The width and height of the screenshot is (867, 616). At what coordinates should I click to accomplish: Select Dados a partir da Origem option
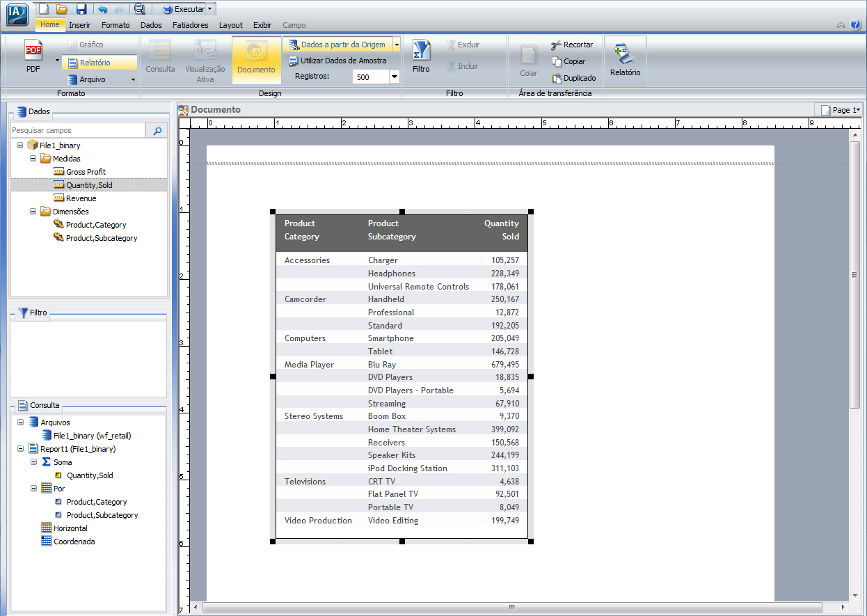coord(338,45)
